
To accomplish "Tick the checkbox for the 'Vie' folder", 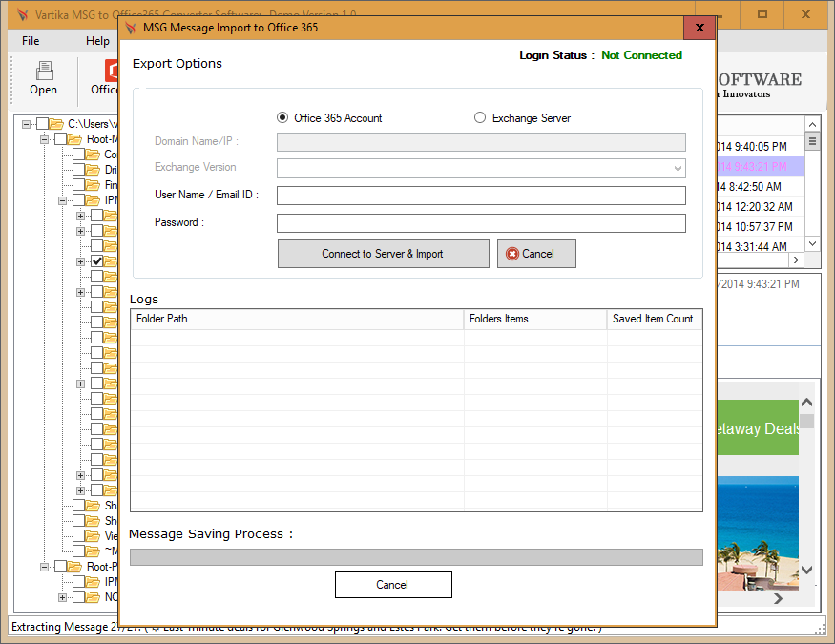I will (x=78, y=536).
